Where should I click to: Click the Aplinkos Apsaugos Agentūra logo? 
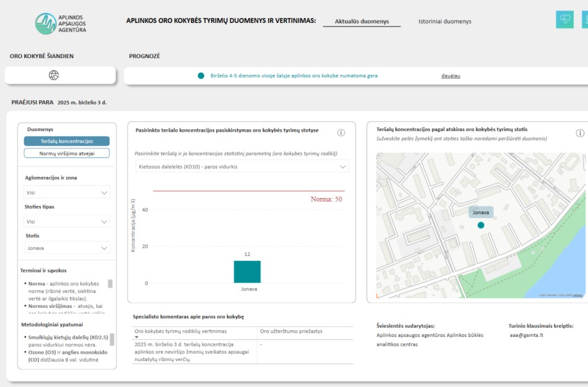(x=61, y=23)
